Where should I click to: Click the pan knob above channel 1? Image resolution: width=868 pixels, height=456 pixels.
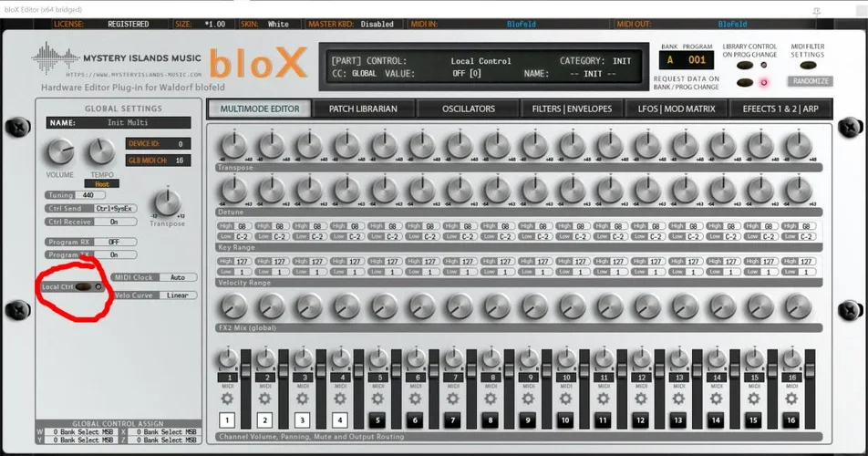227,358
